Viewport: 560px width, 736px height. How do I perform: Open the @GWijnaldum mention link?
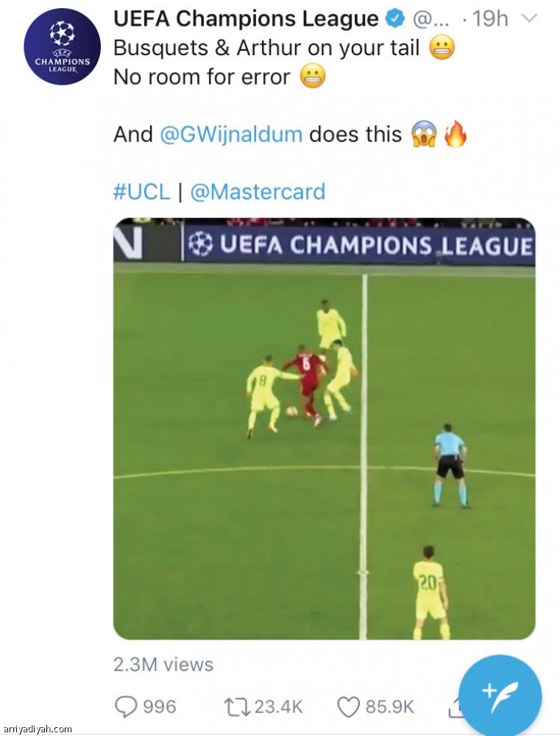tap(231, 134)
